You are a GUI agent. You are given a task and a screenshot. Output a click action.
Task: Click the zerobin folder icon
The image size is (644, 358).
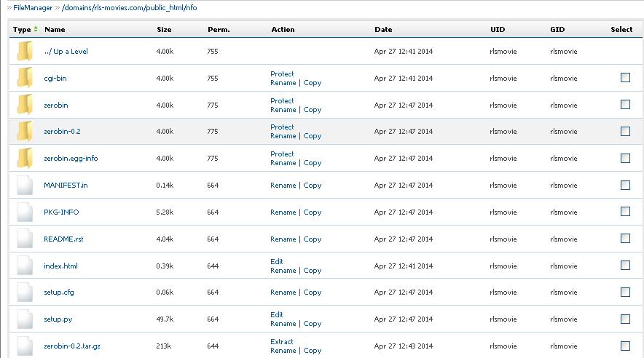(25, 105)
